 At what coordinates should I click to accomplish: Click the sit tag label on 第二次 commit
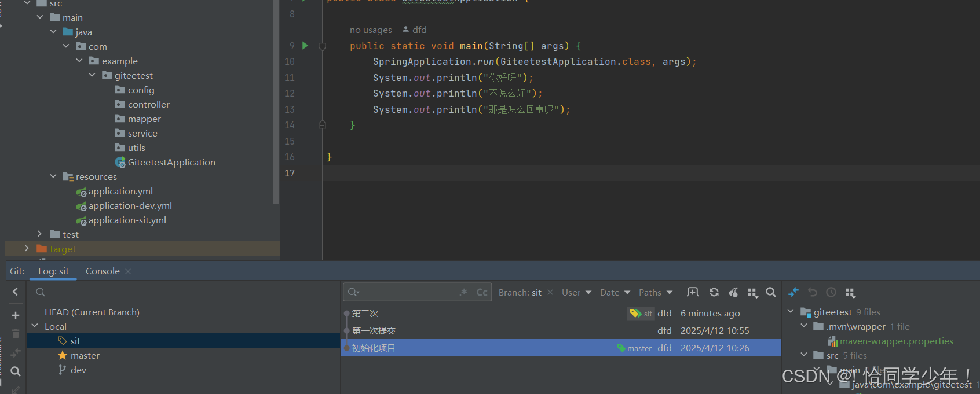click(642, 314)
